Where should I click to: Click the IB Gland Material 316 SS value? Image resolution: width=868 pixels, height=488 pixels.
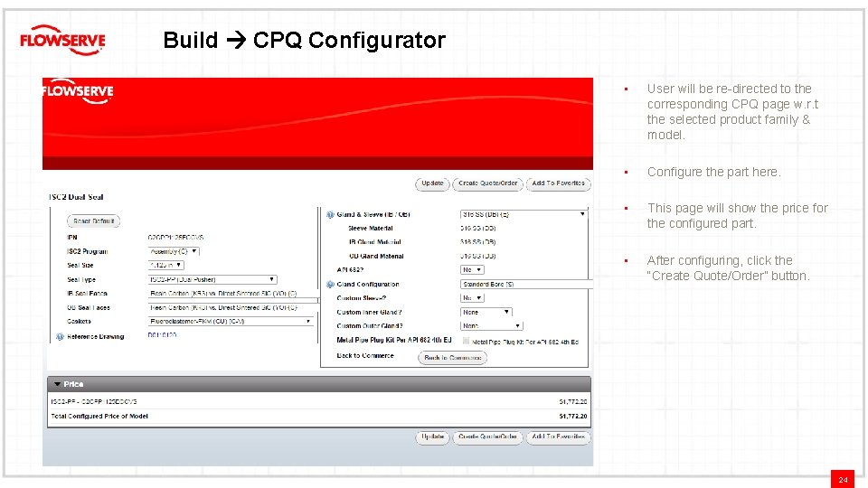(477, 242)
